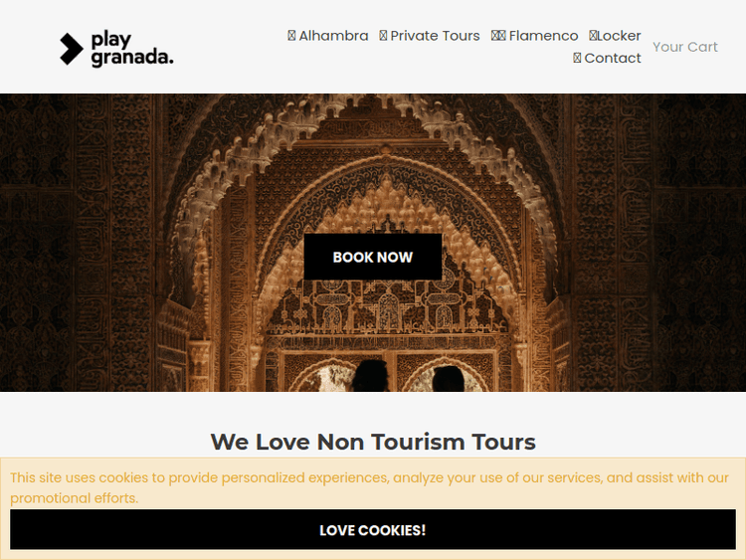Go to the Flamenco page
This screenshot has height=560, width=746.
click(534, 36)
